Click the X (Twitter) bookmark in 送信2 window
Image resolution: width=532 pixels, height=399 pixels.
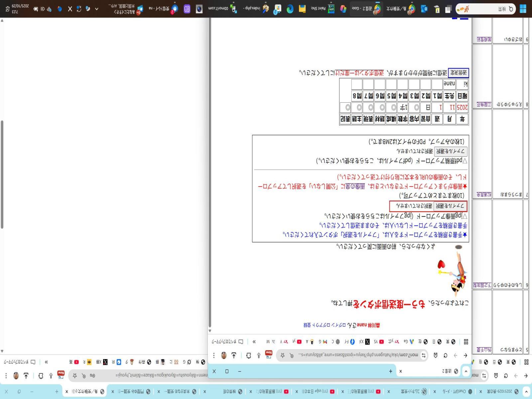click(367, 342)
